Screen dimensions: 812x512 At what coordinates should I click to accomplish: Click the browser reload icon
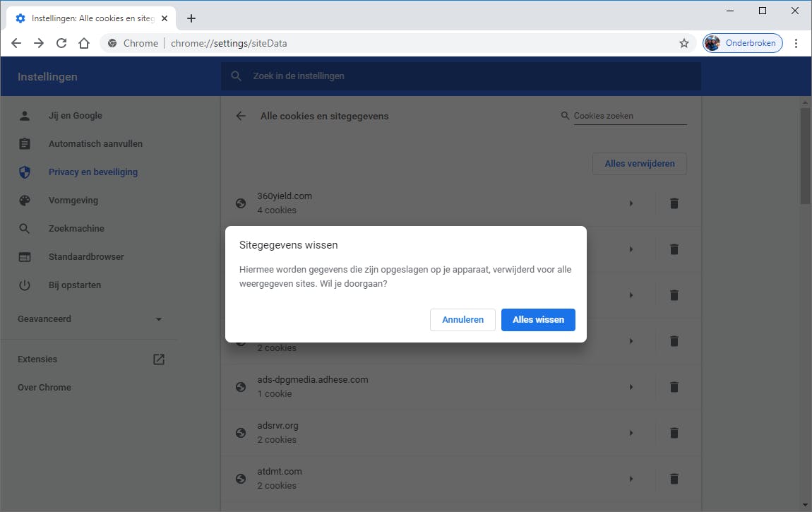pos(61,43)
